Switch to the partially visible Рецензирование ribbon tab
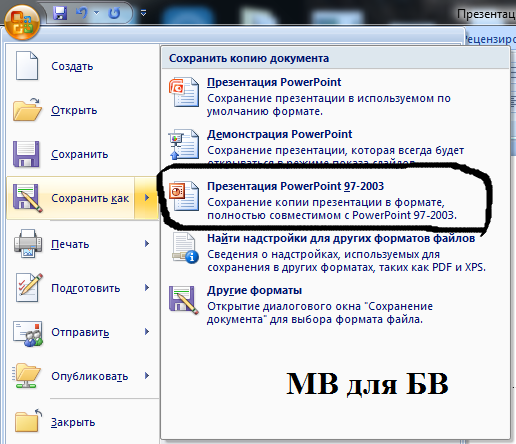 click(x=490, y=39)
